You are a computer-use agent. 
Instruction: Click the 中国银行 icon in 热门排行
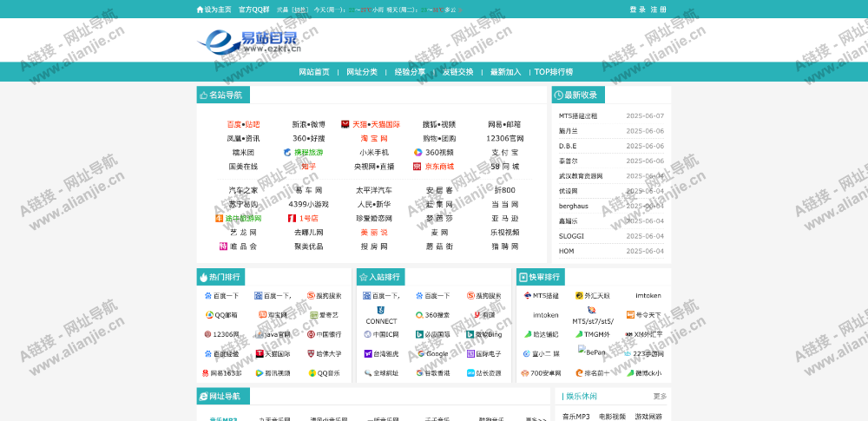pyautogui.click(x=311, y=334)
